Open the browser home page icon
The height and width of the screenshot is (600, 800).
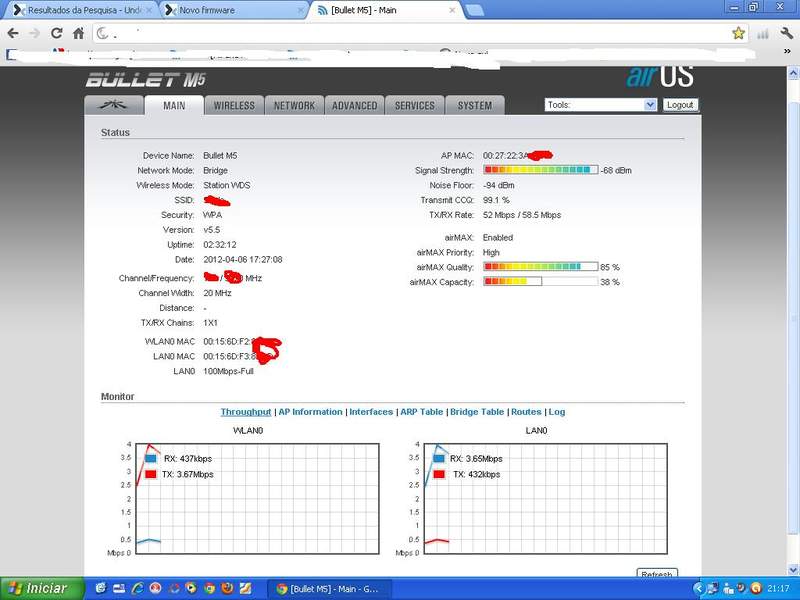[78, 34]
